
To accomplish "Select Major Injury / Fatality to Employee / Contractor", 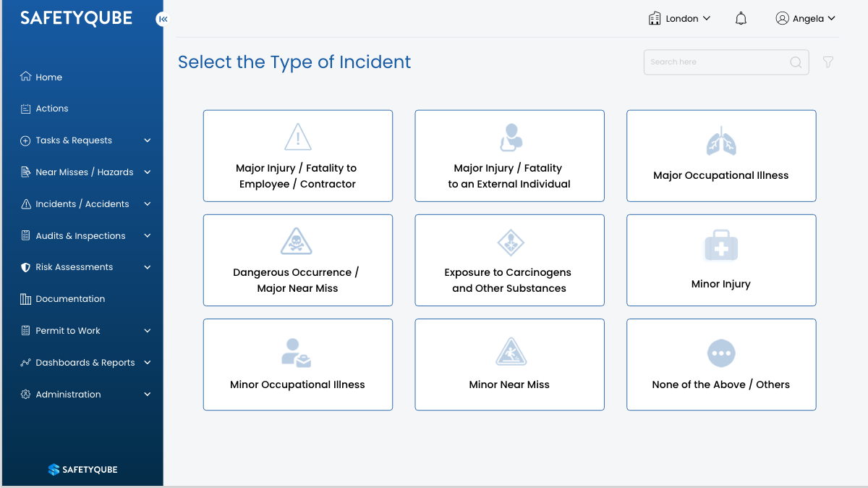I will pyautogui.click(x=298, y=156).
